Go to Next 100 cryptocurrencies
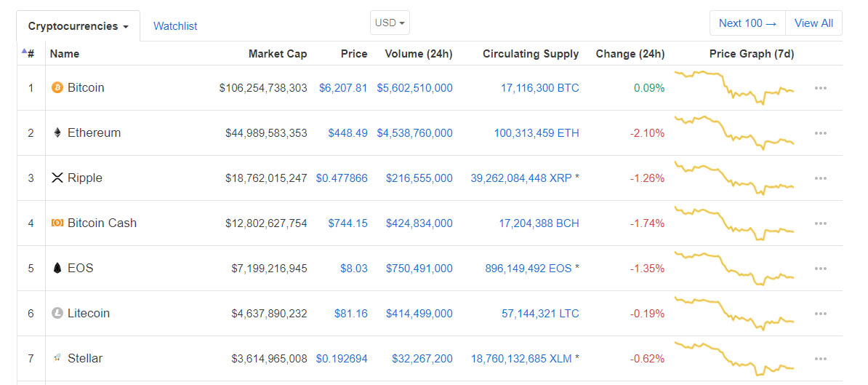 coord(747,23)
